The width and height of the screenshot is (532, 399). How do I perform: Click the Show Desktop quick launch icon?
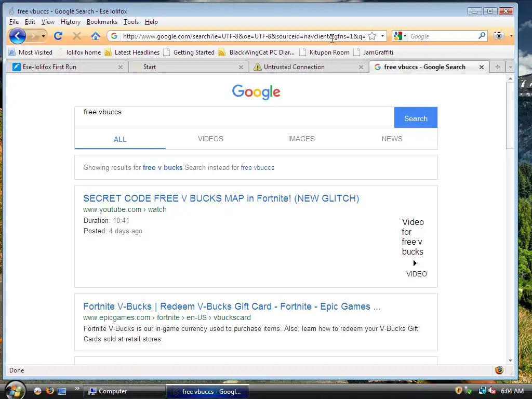tap(62, 391)
